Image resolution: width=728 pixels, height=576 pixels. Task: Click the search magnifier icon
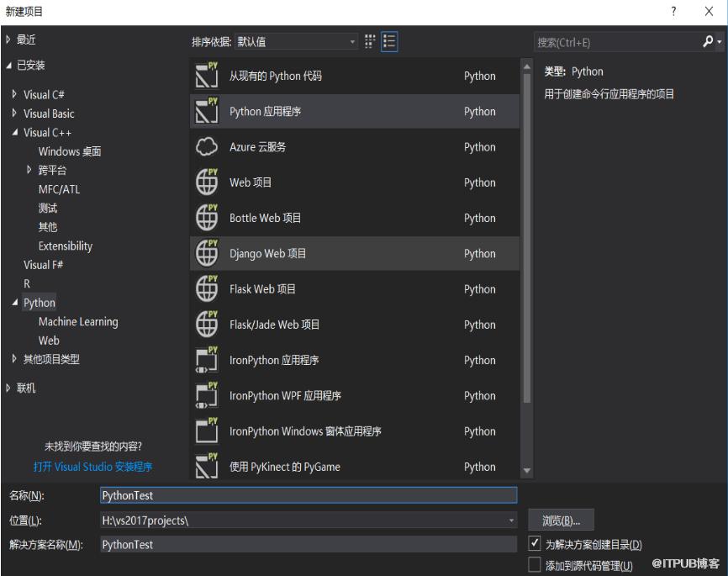click(708, 42)
